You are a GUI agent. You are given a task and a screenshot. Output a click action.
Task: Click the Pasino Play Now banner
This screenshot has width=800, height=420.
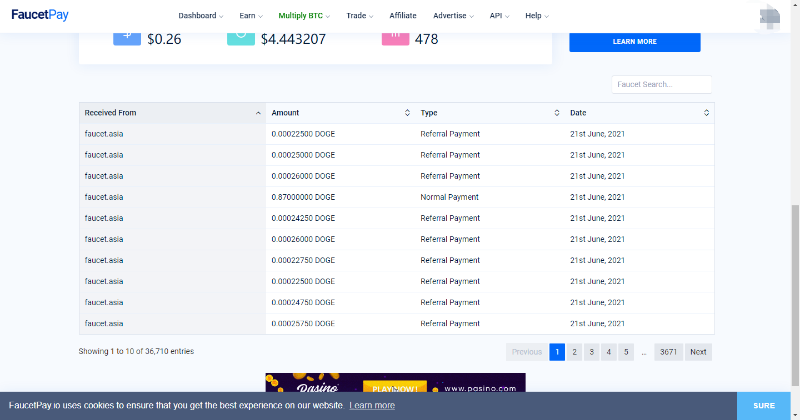[x=395, y=383]
